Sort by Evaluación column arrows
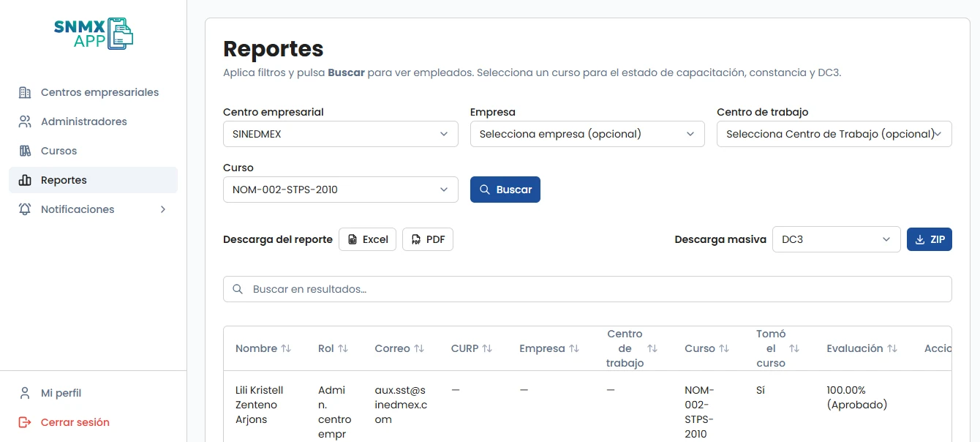Screen dimensions: 980x442 coord(892,348)
